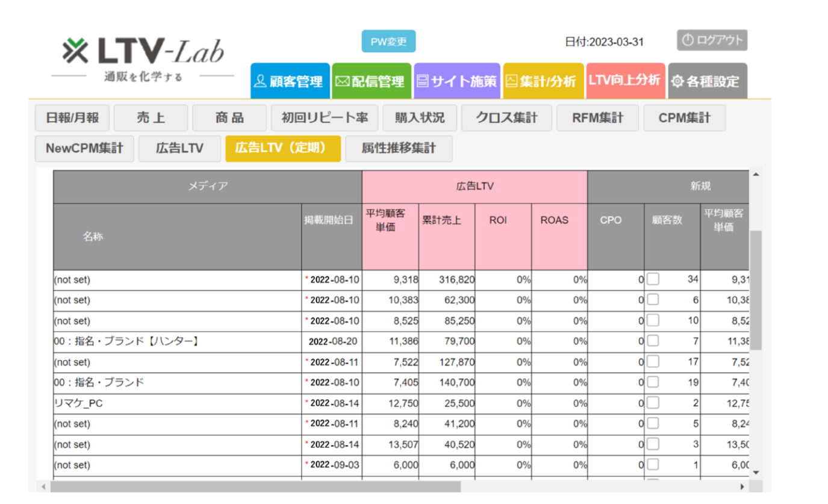Open the RFM集計 report
The width and height of the screenshot is (828, 504).
(597, 118)
